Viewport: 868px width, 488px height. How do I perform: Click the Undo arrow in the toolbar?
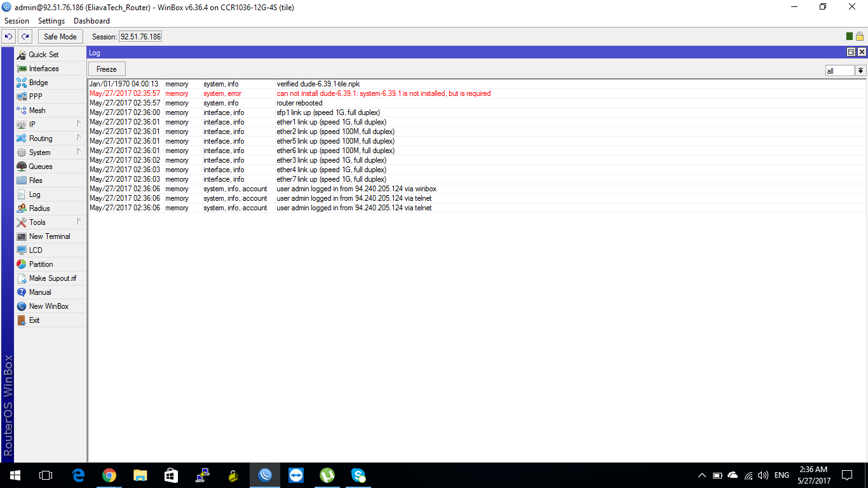click(x=9, y=37)
